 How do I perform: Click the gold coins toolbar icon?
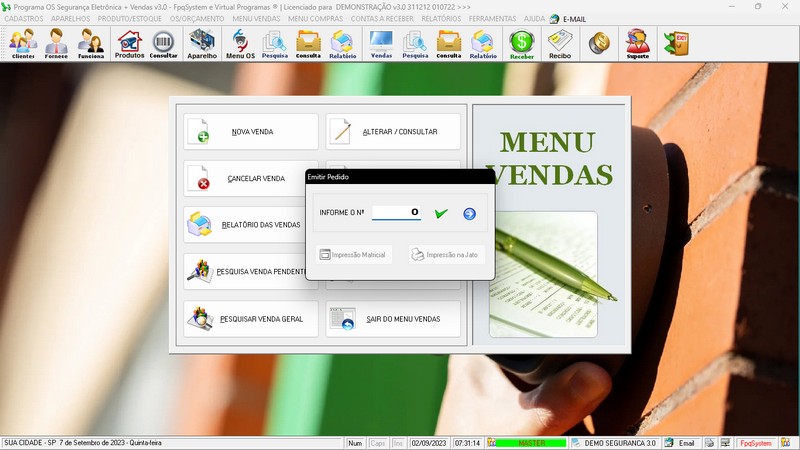[599, 43]
